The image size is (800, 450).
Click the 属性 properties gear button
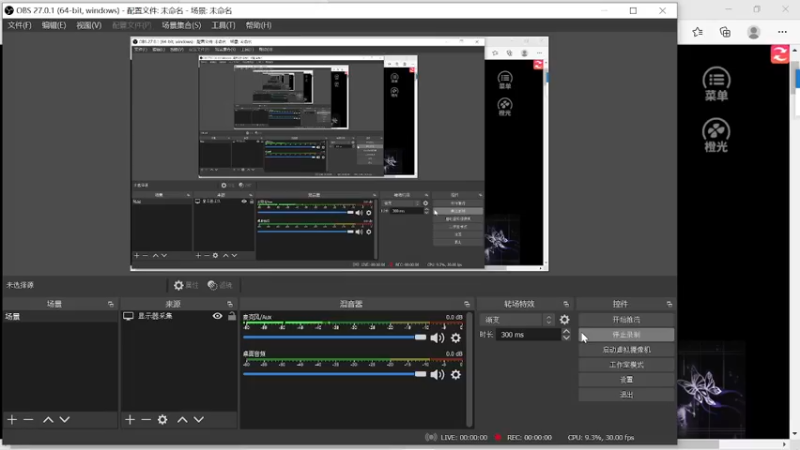click(186, 285)
